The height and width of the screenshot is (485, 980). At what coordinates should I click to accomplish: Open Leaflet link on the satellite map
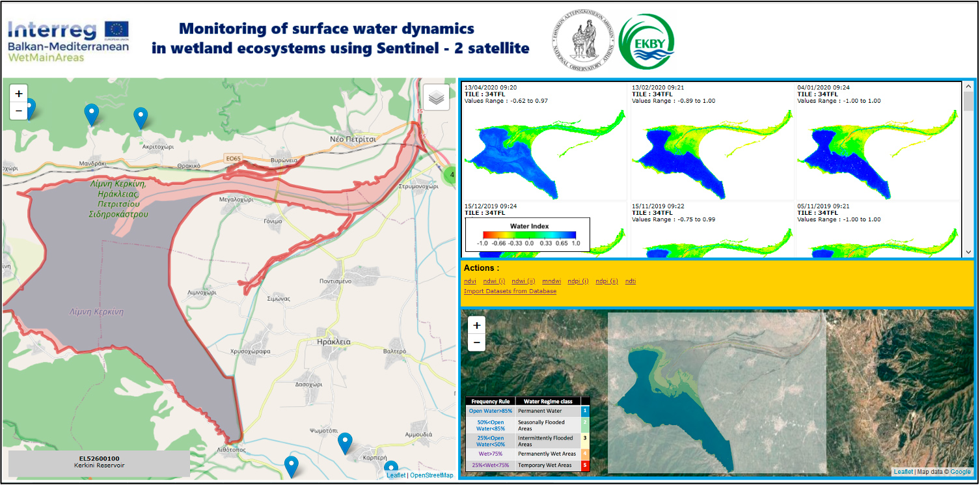pyautogui.click(x=903, y=472)
